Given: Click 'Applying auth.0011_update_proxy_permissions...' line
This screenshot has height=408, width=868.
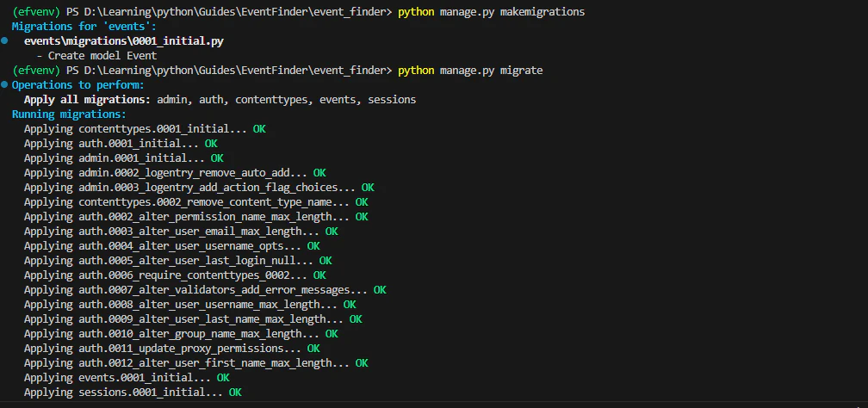Looking at the screenshot, I should 172,349.
